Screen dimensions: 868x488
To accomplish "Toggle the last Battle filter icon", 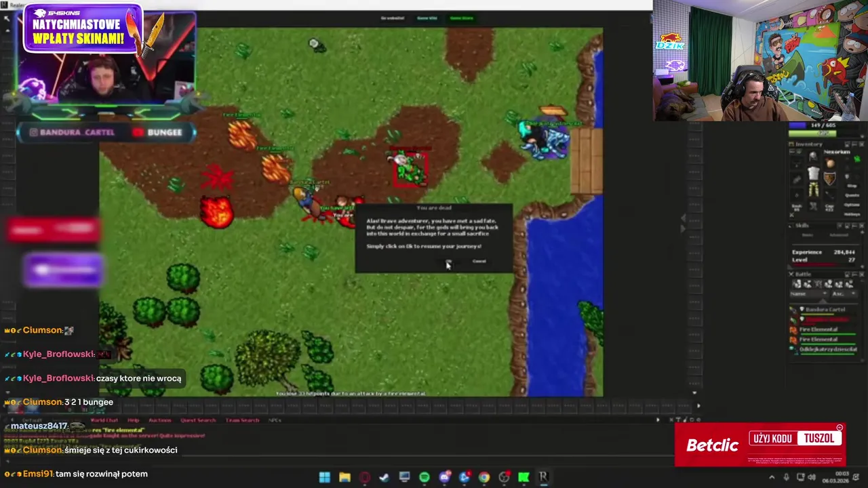I will (x=848, y=284).
